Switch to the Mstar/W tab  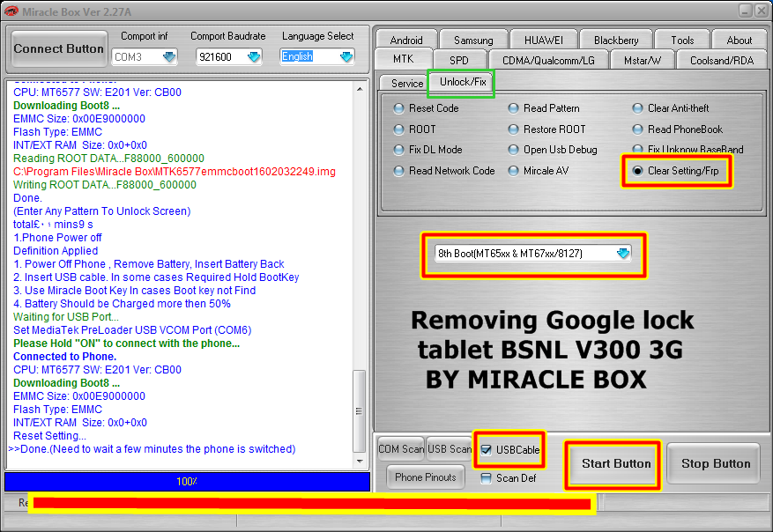[643, 60]
